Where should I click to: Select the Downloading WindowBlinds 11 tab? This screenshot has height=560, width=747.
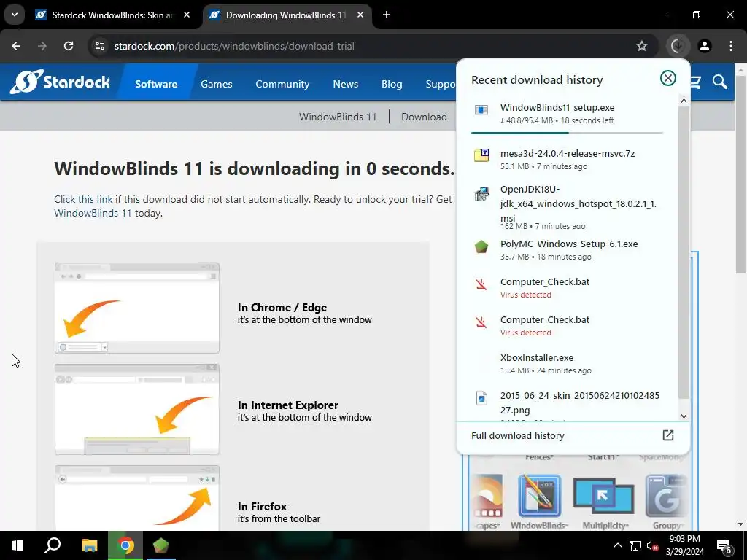click(x=286, y=15)
